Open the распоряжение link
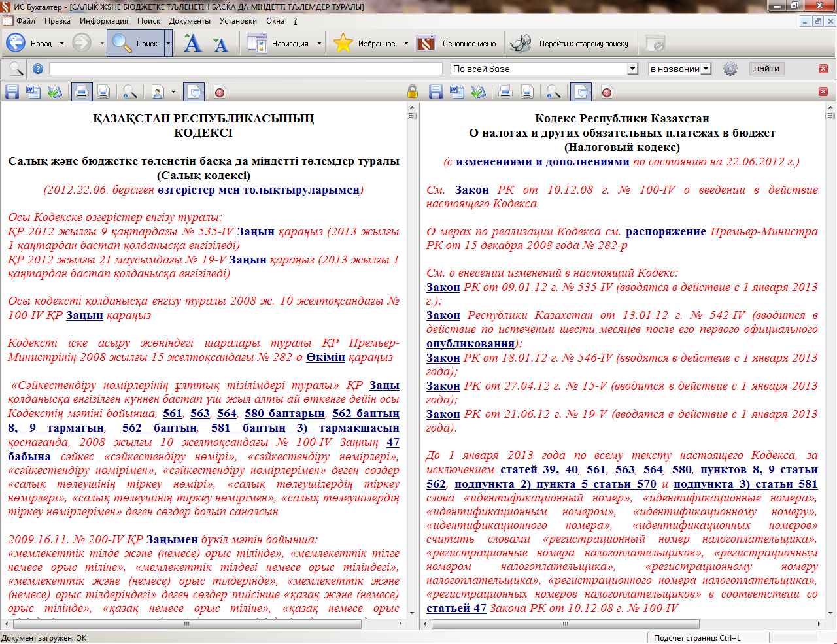This screenshot has height=644, width=837. (x=666, y=231)
